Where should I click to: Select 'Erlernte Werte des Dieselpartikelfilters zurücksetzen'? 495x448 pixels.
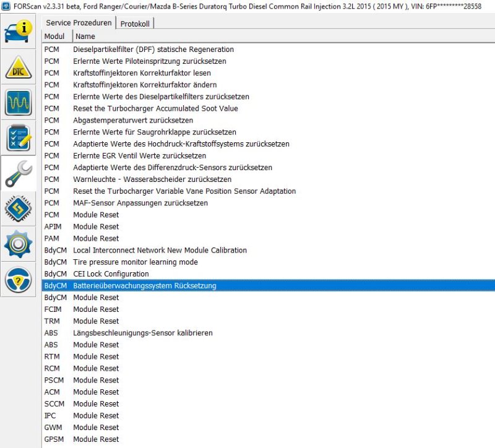[269, 97]
